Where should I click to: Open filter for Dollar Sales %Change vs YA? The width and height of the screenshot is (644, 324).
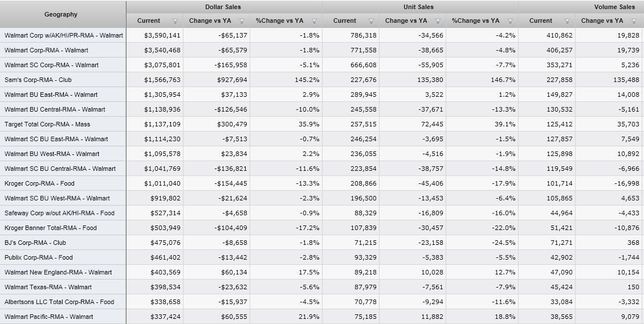point(314,21)
